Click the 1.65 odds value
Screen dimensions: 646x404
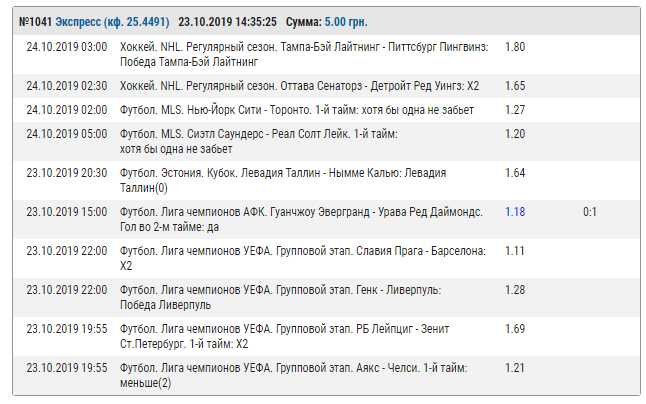(515, 87)
